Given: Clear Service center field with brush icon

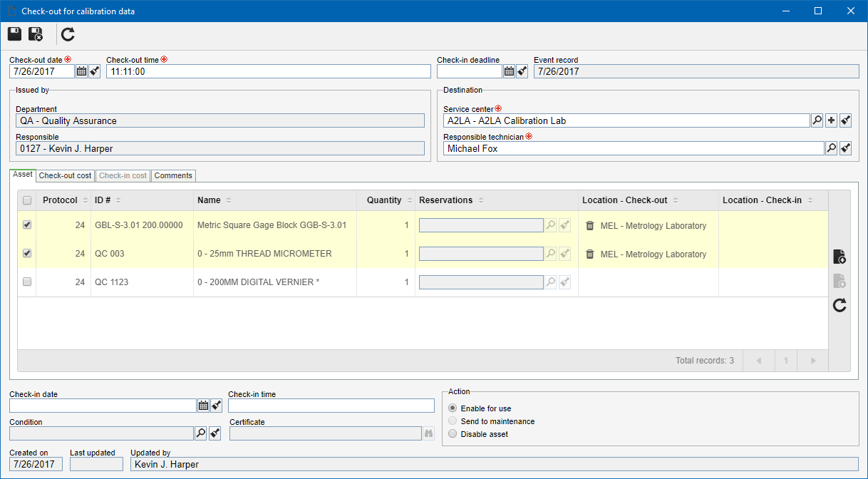Looking at the screenshot, I should tap(845, 120).
